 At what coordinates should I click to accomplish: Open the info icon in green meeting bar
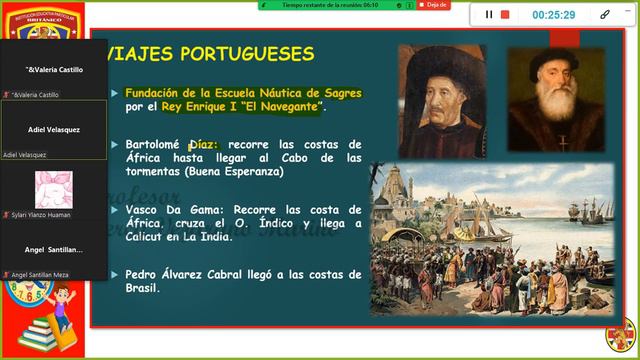pyautogui.click(x=409, y=5)
